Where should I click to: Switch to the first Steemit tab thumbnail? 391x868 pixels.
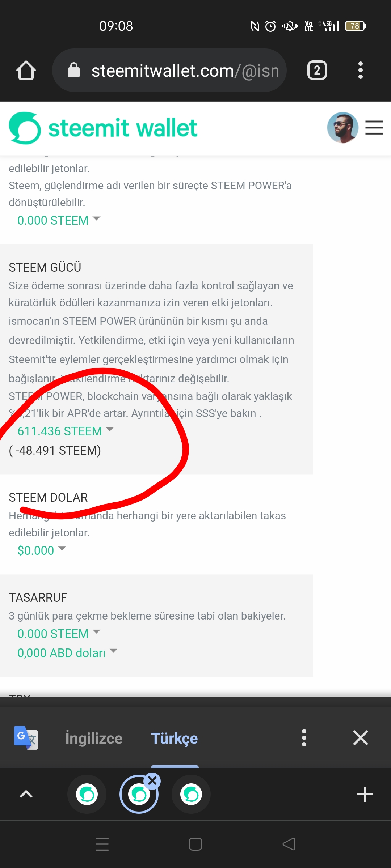coord(87,795)
